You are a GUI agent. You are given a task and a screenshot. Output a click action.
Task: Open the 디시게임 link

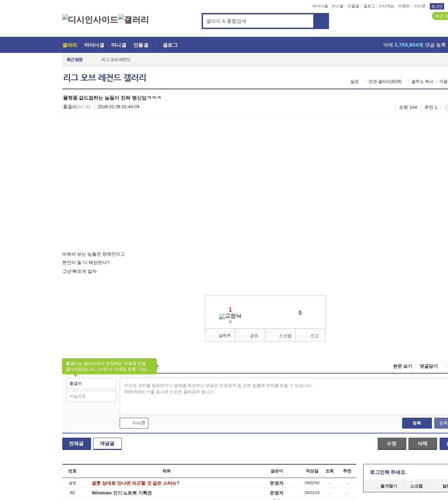[386, 6]
